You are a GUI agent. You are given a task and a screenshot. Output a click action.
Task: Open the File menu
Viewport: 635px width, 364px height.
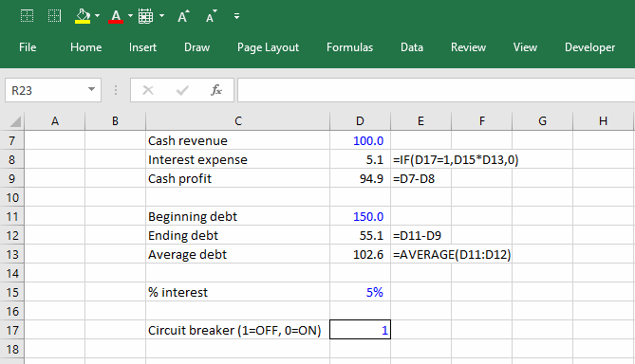coord(28,47)
